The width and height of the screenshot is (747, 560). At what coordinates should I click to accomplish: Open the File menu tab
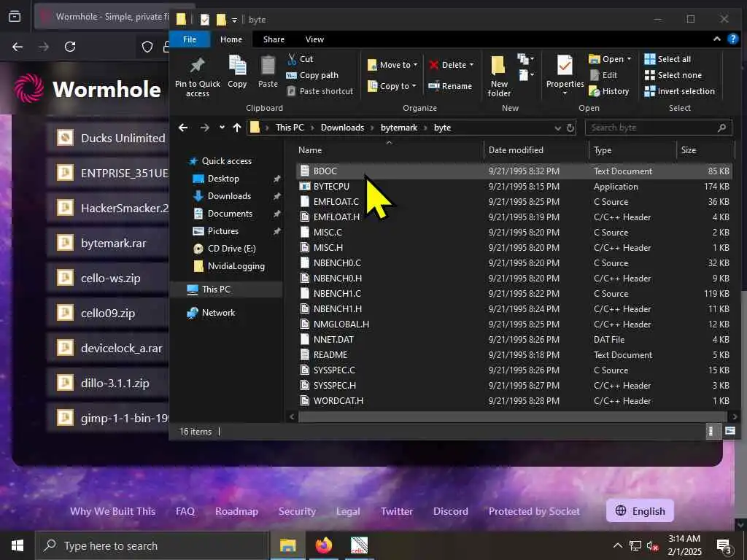coord(190,39)
